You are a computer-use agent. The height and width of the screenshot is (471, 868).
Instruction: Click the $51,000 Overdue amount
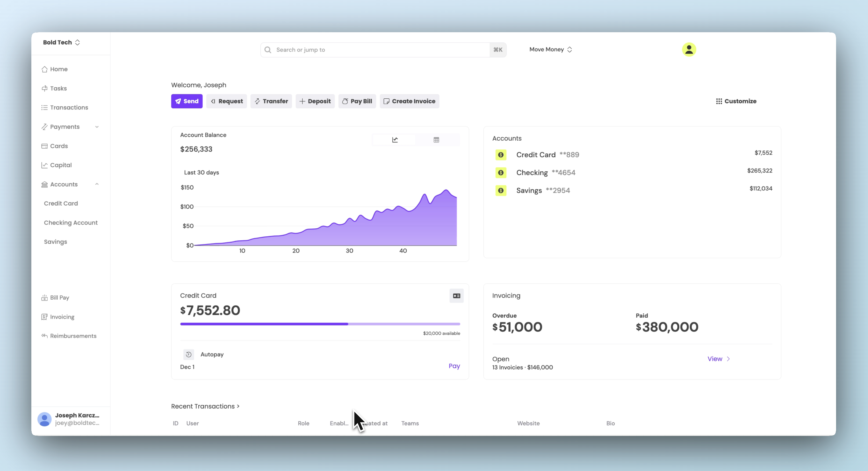517,327
